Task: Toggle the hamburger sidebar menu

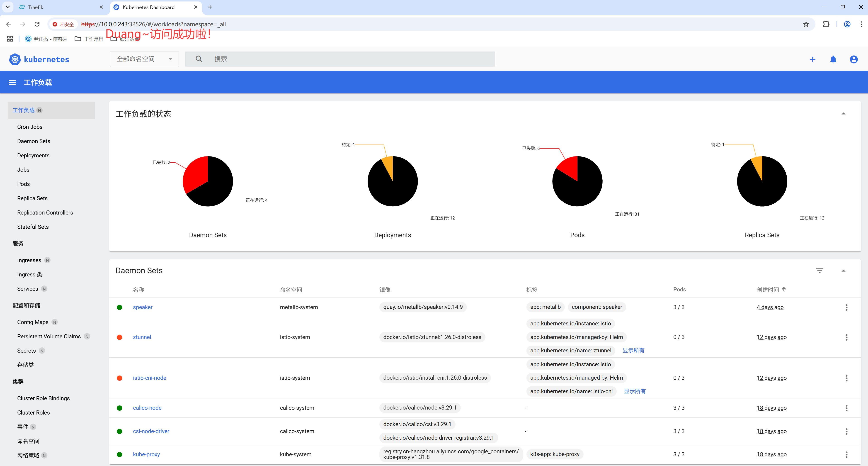Action: point(12,83)
